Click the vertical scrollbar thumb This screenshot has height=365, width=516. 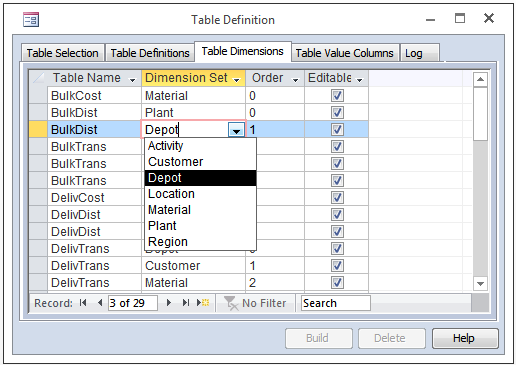pos(480,114)
